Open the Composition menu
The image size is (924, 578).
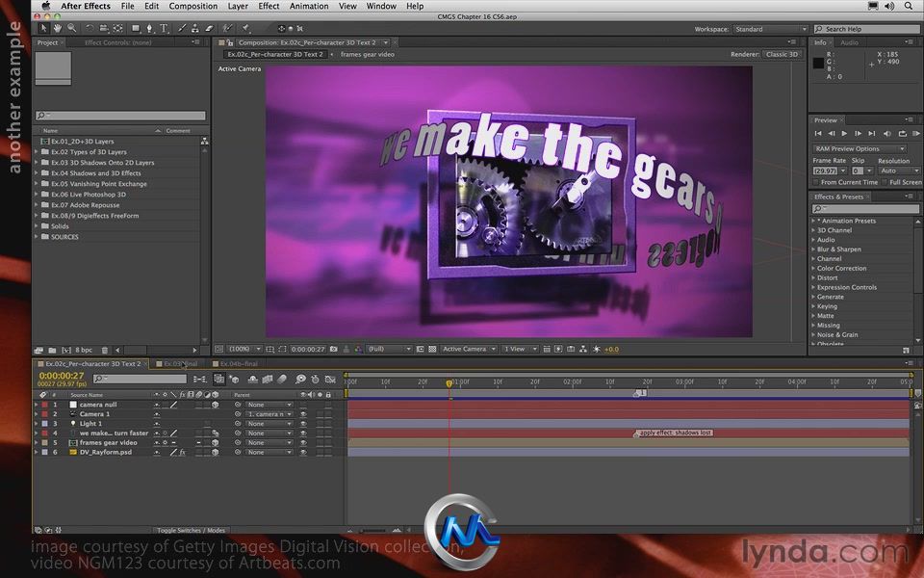click(193, 6)
